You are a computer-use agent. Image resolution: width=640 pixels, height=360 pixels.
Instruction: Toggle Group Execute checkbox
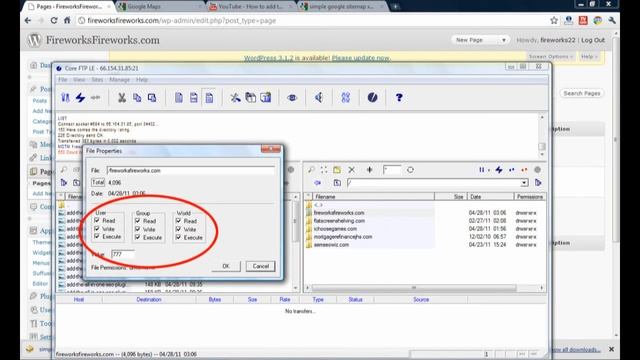click(138, 237)
